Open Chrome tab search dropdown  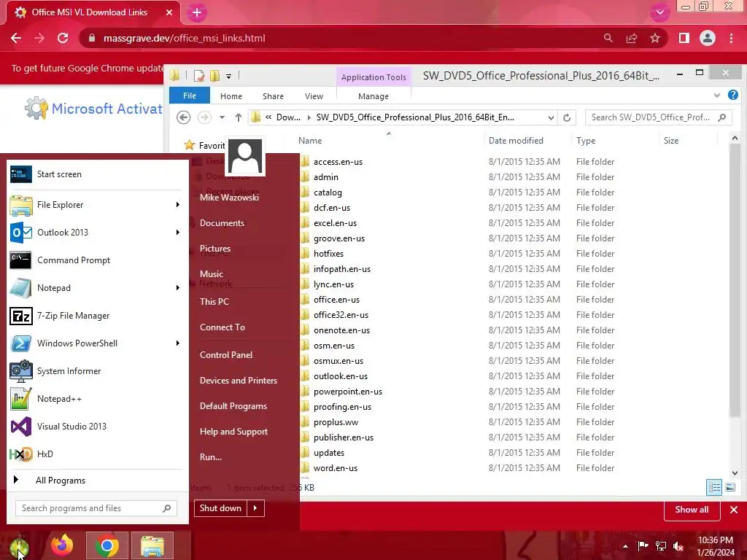pyautogui.click(x=659, y=12)
